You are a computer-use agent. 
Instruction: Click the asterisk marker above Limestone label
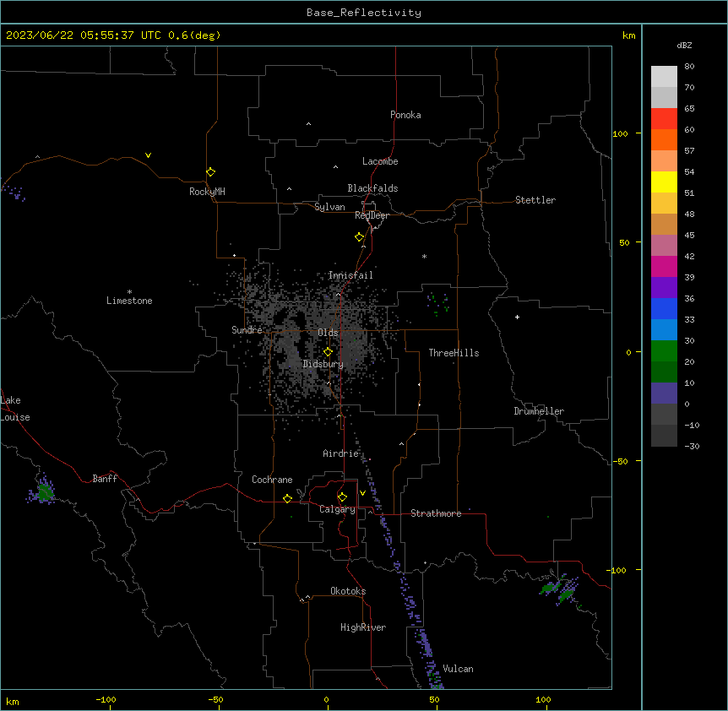pos(129,292)
